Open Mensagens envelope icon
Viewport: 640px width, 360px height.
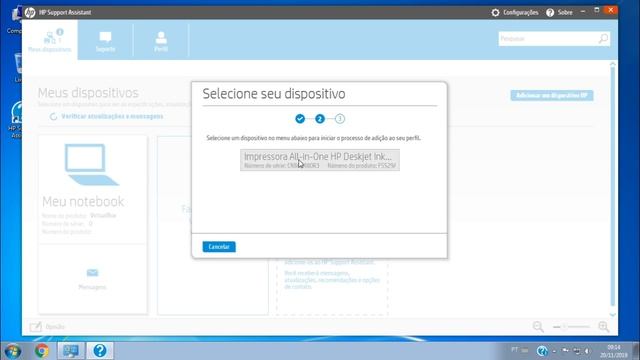click(x=92, y=273)
